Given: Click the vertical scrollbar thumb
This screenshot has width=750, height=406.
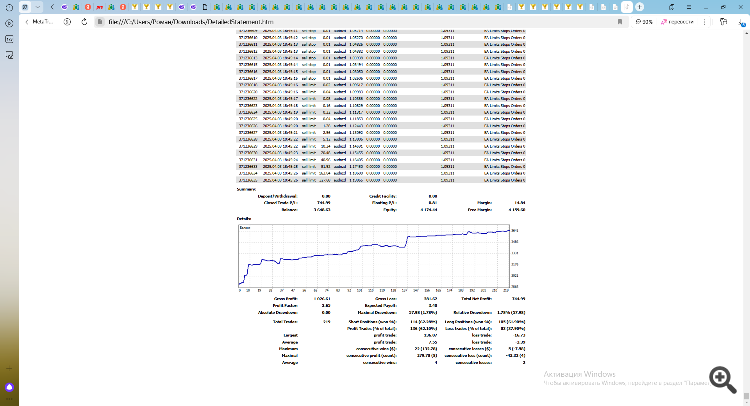Looking at the screenshot, I should 746,396.
